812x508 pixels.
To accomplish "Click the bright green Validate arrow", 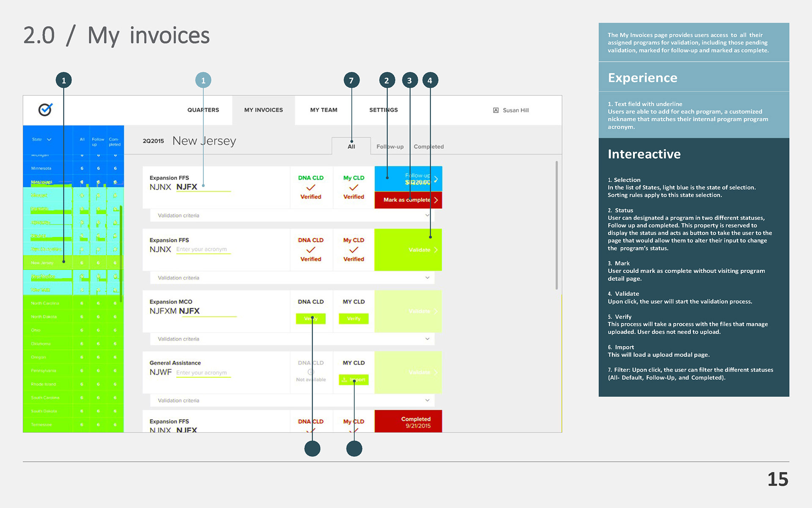I will click(x=436, y=250).
